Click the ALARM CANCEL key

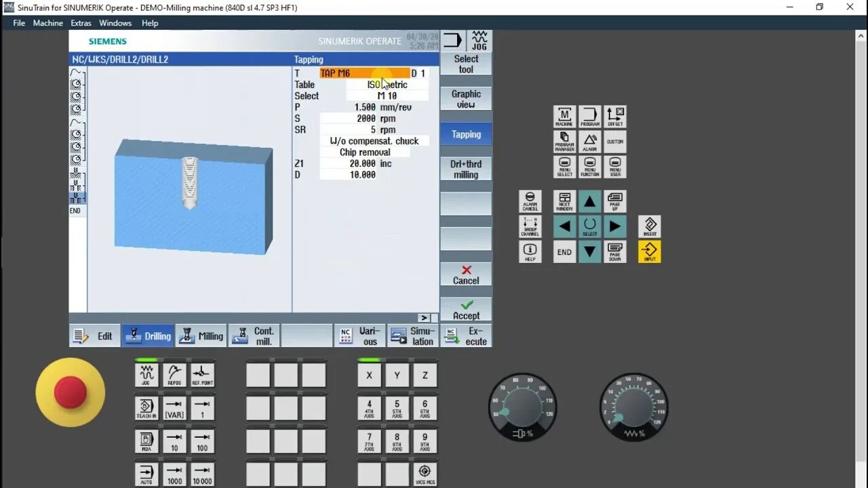tap(530, 201)
